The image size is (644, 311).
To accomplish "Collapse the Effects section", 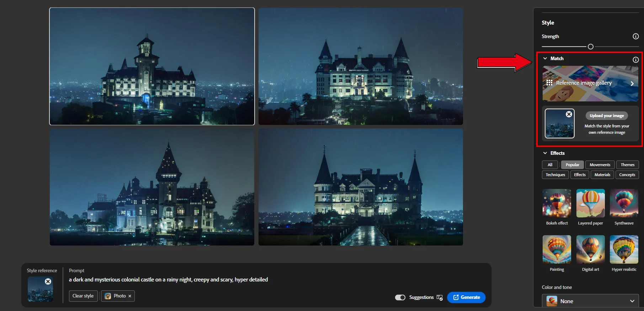I will click(x=545, y=153).
